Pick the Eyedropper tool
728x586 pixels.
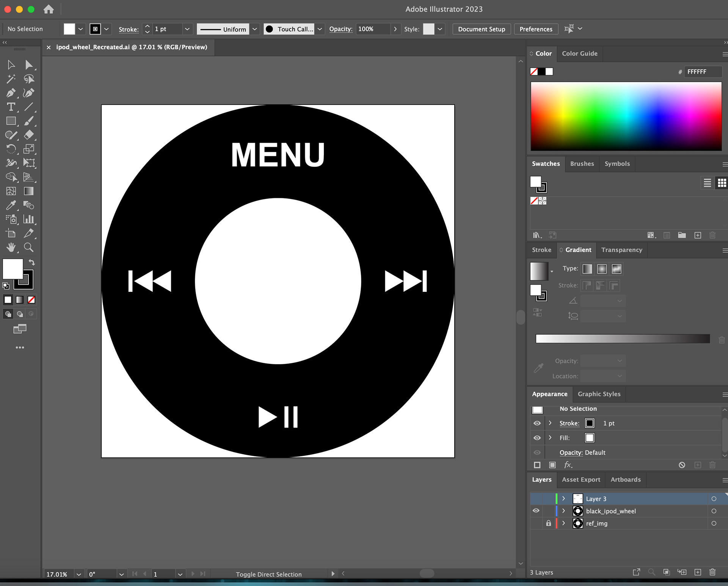(11, 205)
